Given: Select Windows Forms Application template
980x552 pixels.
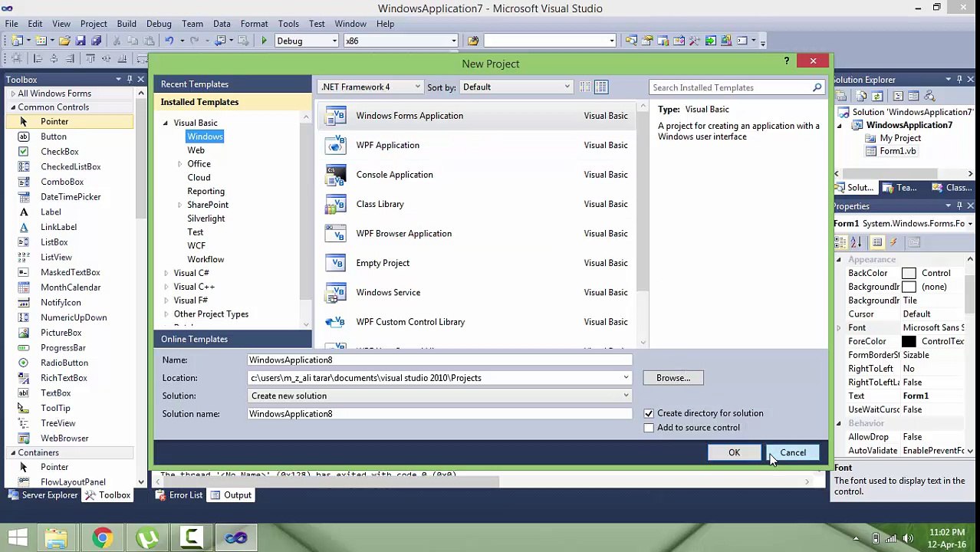Looking at the screenshot, I should tap(475, 116).
